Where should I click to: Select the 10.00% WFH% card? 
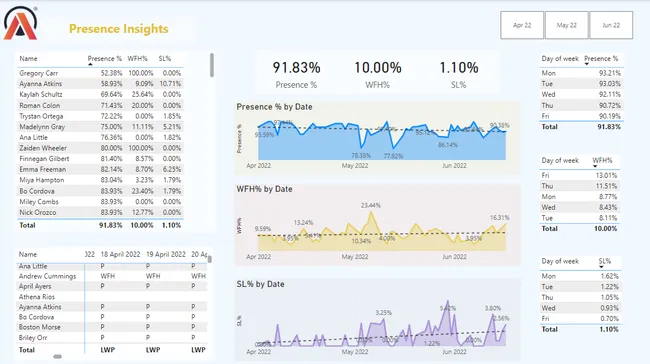click(377, 74)
